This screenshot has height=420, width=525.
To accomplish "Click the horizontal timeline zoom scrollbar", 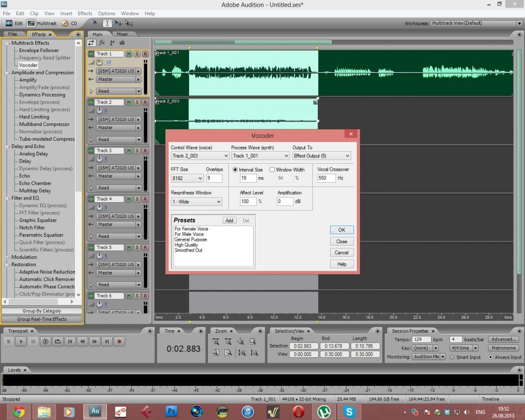I will pyautogui.click(x=243, y=42).
